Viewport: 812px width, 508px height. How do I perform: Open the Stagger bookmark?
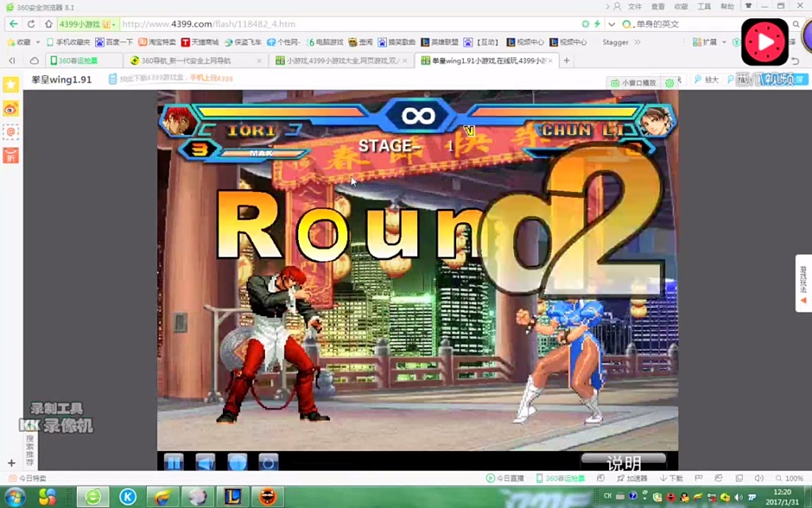click(615, 42)
